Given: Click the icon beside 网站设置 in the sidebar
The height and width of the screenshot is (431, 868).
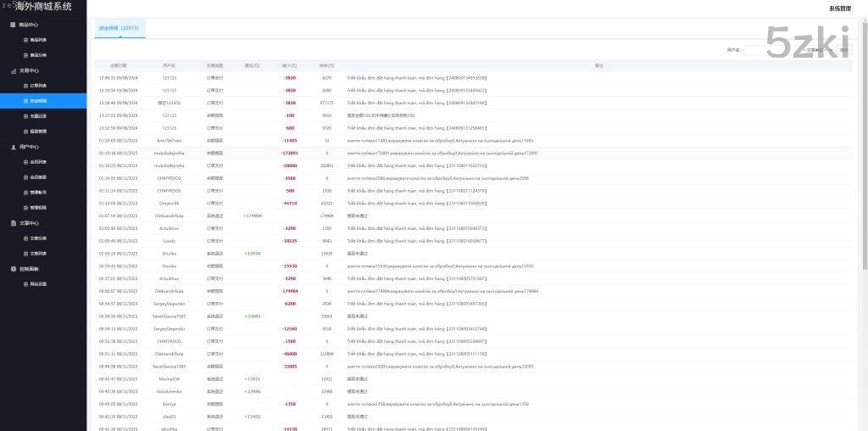Looking at the screenshot, I should 25,283.
